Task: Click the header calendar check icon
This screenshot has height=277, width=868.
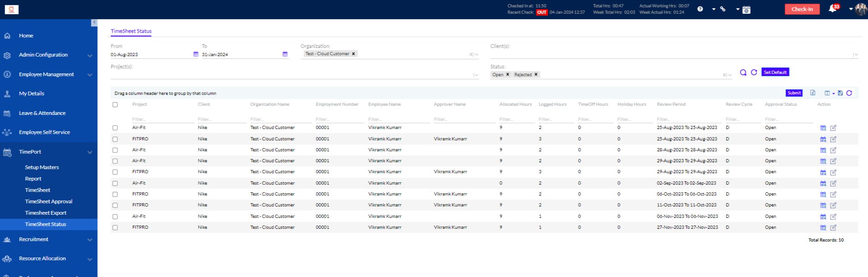Action: tap(747, 10)
